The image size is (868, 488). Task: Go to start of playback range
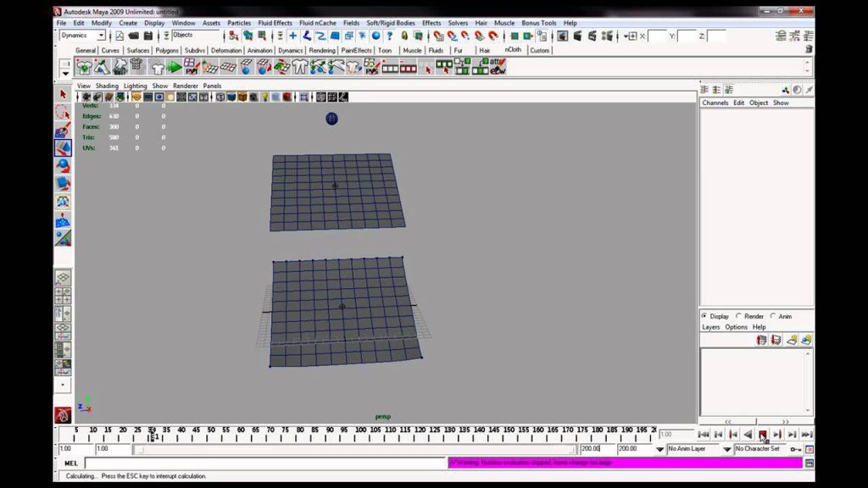pyautogui.click(x=703, y=435)
